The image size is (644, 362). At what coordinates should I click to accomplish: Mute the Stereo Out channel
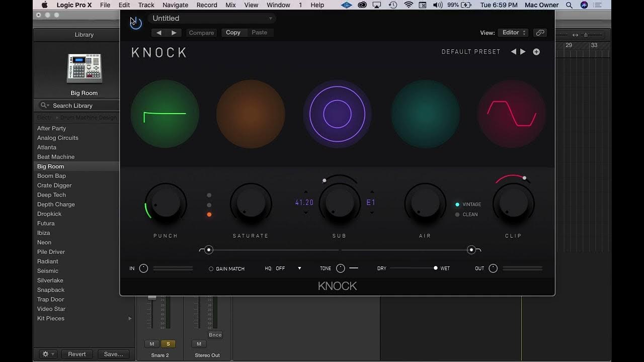[x=199, y=344]
